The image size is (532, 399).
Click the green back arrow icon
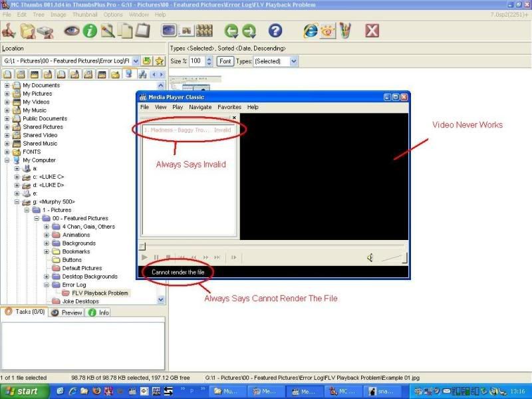(231, 31)
